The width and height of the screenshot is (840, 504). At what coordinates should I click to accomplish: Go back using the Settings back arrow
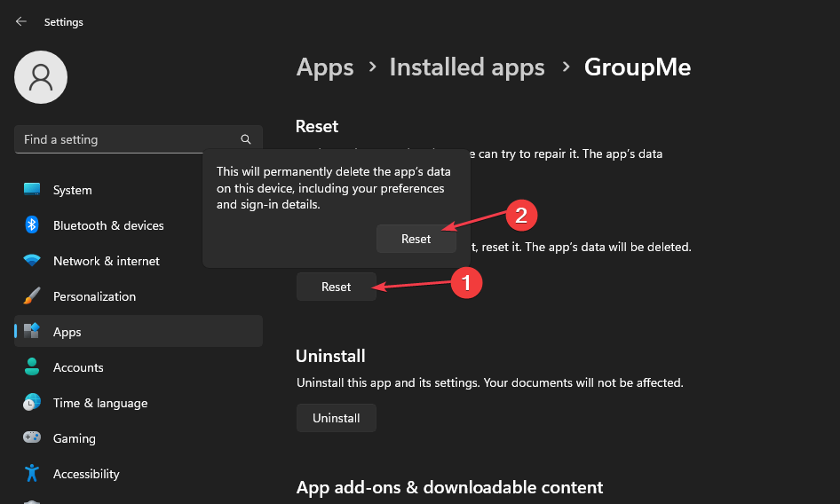point(21,21)
